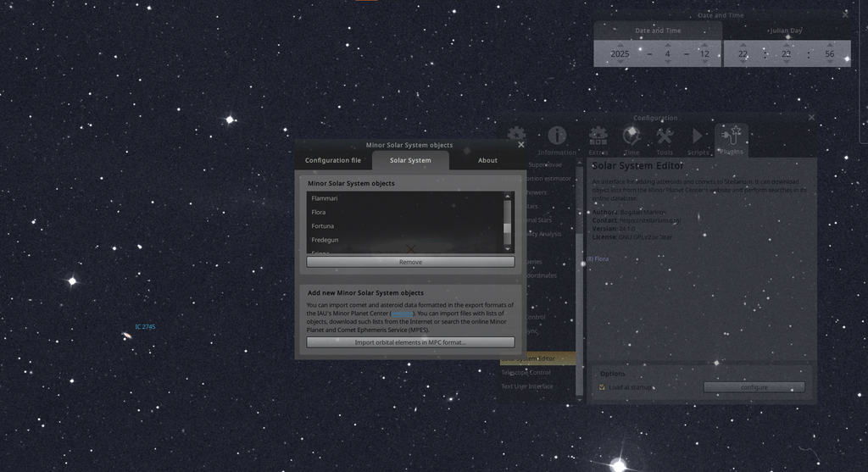Image resolution: width=868 pixels, height=472 pixels.
Task: Select Text User Interface plugin
Action: [x=537, y=386]
